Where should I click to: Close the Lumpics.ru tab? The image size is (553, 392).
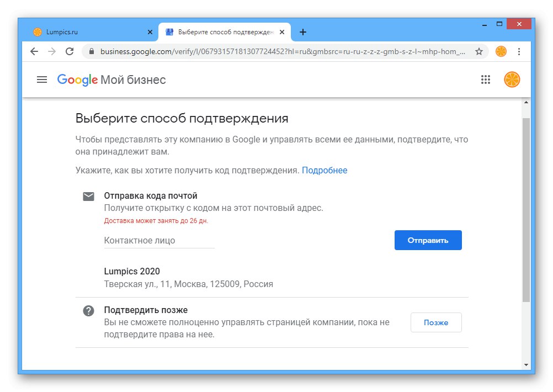point(150,32)
